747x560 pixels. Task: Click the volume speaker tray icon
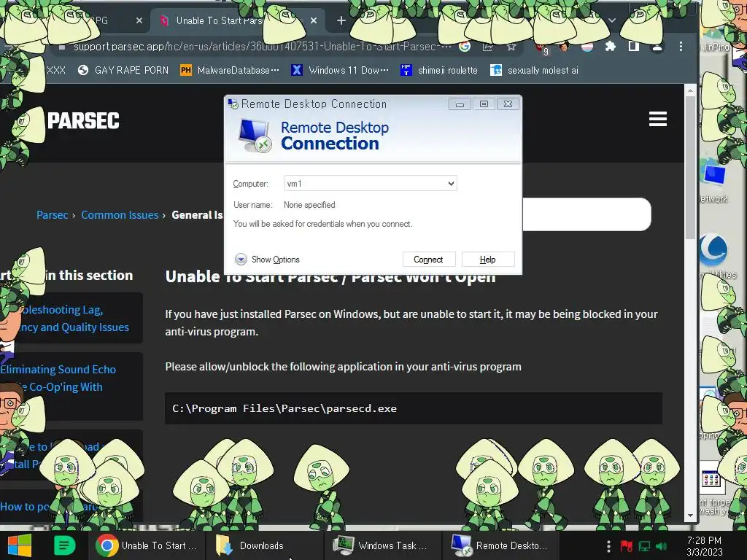tap(661, 546)
